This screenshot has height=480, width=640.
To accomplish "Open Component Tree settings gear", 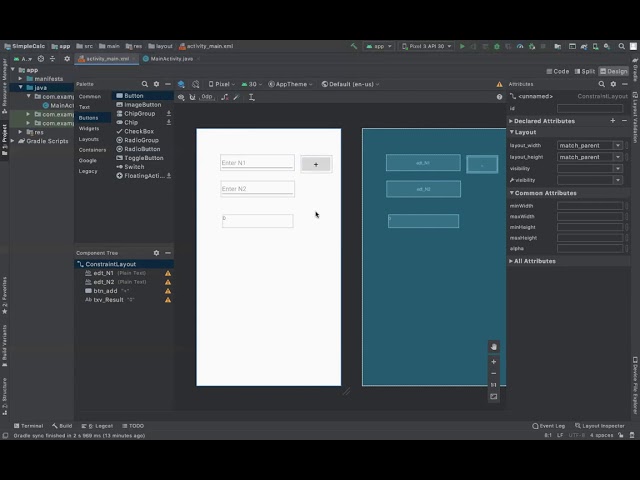I will [x=156, y=253].
